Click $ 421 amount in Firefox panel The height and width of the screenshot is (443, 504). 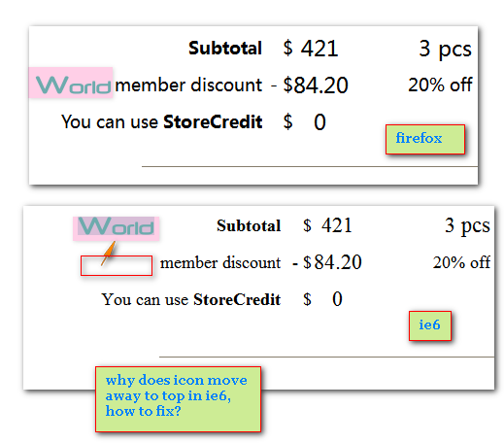pos(311,49)
